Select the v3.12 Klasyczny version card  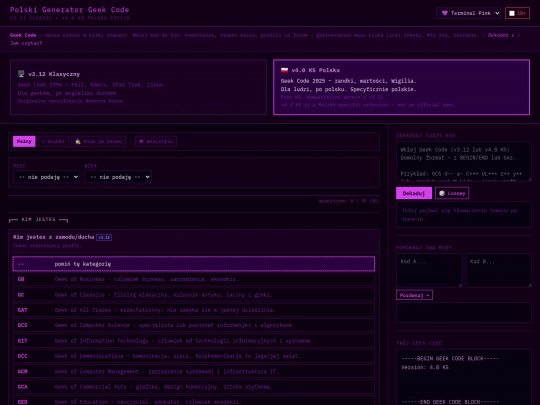[x=138, y=87]
